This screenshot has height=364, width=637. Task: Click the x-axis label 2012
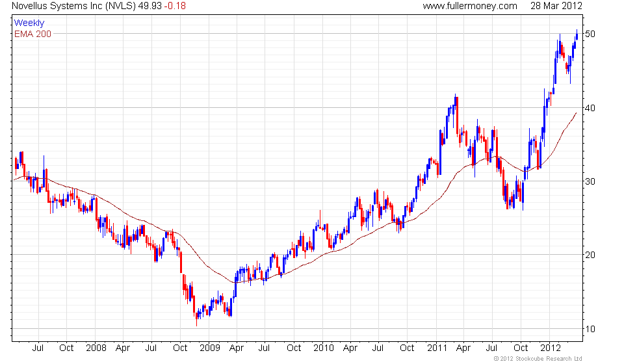tap(551, 348)
